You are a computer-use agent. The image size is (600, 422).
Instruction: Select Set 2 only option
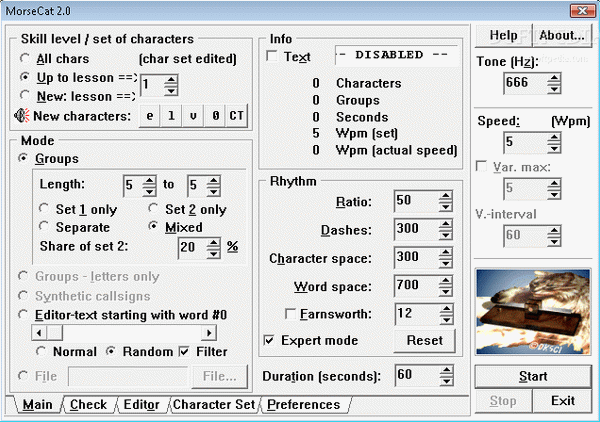click(153, 209)
